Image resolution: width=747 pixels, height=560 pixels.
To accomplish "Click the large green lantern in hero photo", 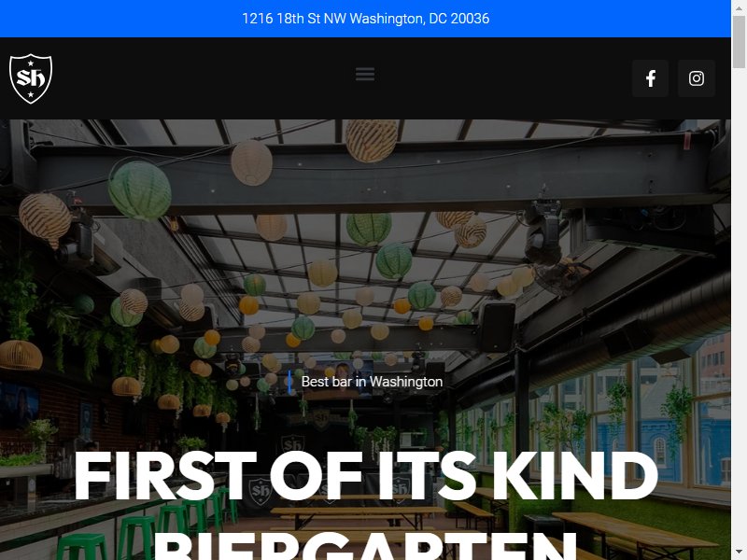I will coord(139,190).
